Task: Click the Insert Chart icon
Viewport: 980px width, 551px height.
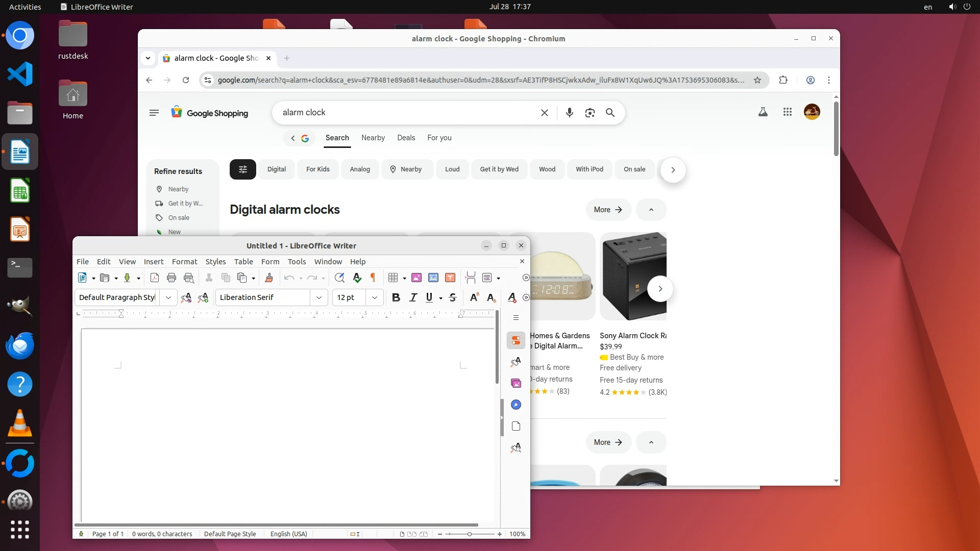Action: [433, 278]
